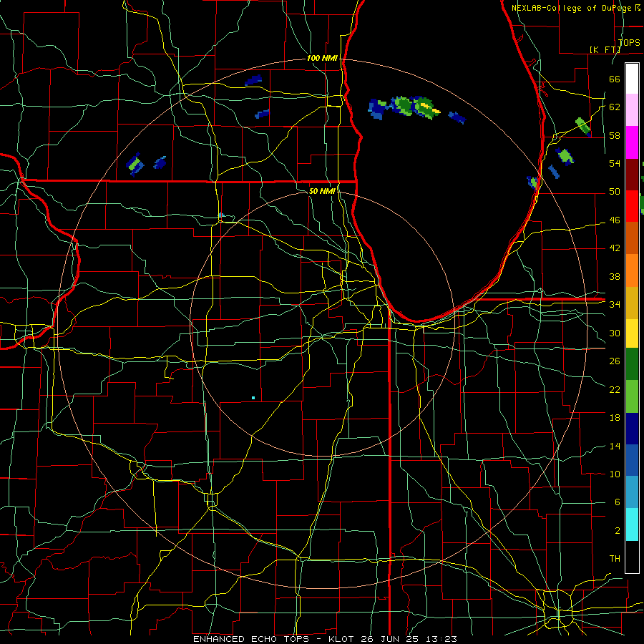Choose the gold legend color band
The width and height of the screenshot is (644, 644).
(632, 303)
